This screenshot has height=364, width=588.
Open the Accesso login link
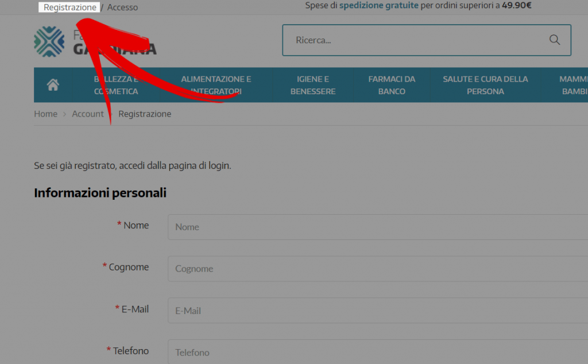(x=122, y=7)
